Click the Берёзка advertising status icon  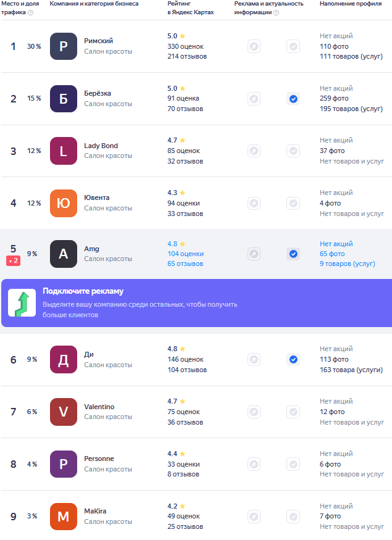click(x=254, y=99)
